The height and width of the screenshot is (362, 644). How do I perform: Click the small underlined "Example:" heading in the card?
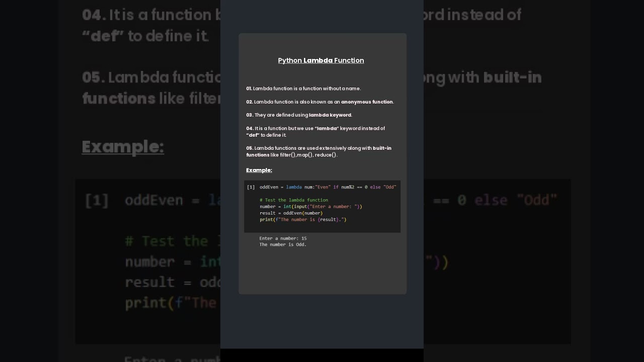point(259,170)
